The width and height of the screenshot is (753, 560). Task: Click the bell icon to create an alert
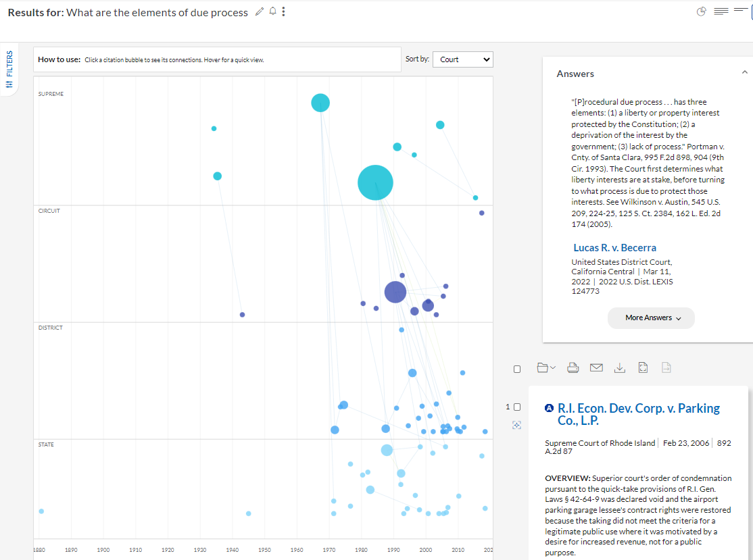pos(272,12)
